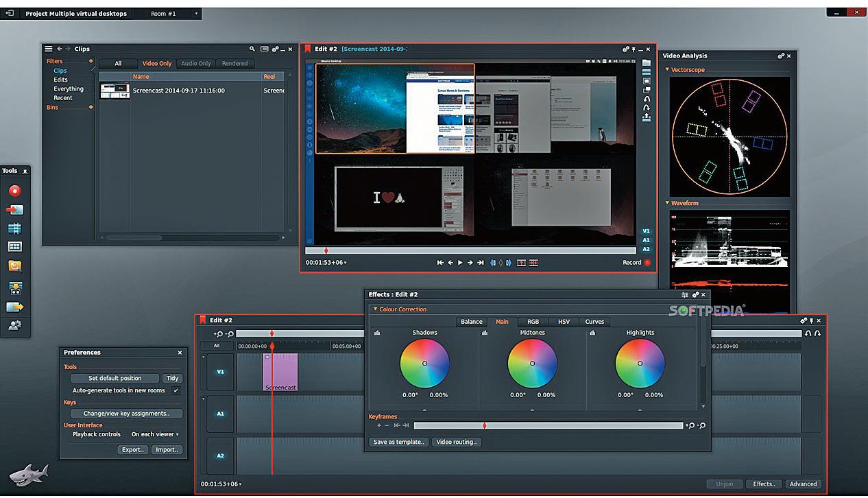Viewport: 868px width, 498px height.
Task: Toggle Auto-generate tools in new rooms checkbox
Action: [176, 390]
